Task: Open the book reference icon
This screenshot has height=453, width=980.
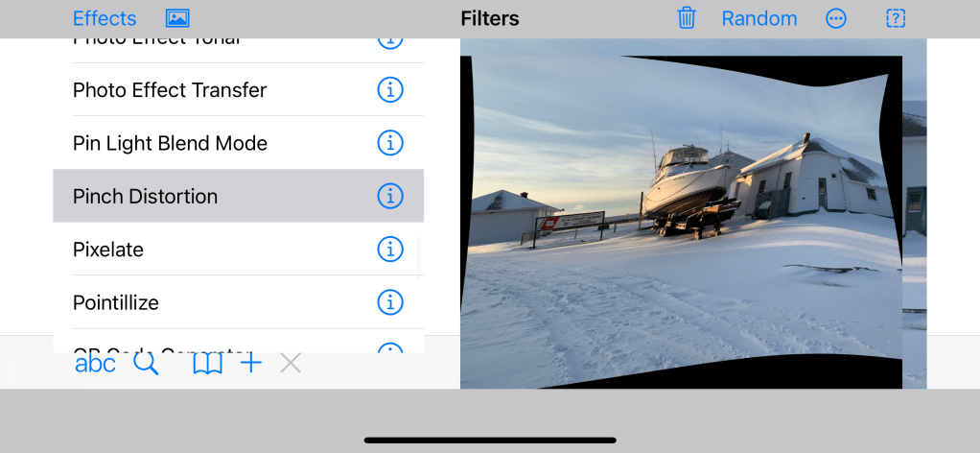Action: pyautogui.click(x=207, y=364)
